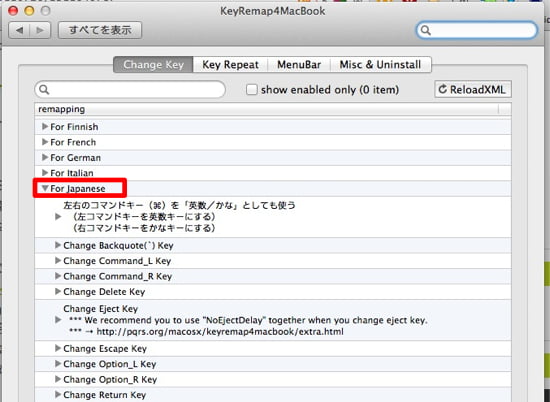Expand the For Italian group
Screen dimensions: 550x402
[45, 173]
